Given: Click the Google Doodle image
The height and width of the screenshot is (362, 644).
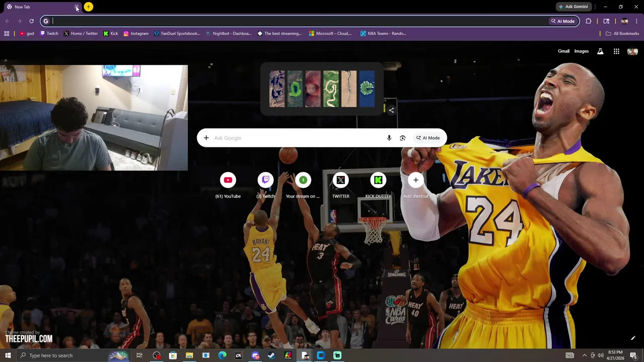Looking at the screenshot, I should click(x=322, y=88).
